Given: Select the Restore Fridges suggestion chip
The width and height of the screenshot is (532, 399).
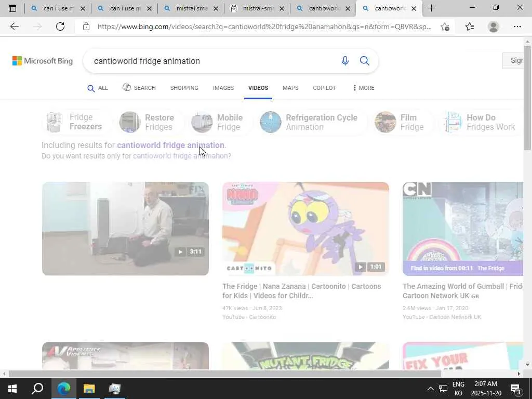Looking at the screenshot, I should [x=149, y=122].
